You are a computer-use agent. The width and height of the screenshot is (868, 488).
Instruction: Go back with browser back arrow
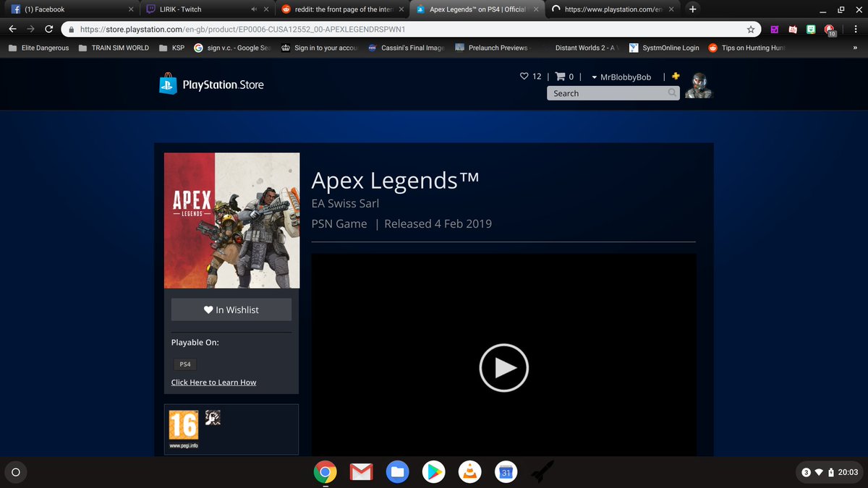12,29
